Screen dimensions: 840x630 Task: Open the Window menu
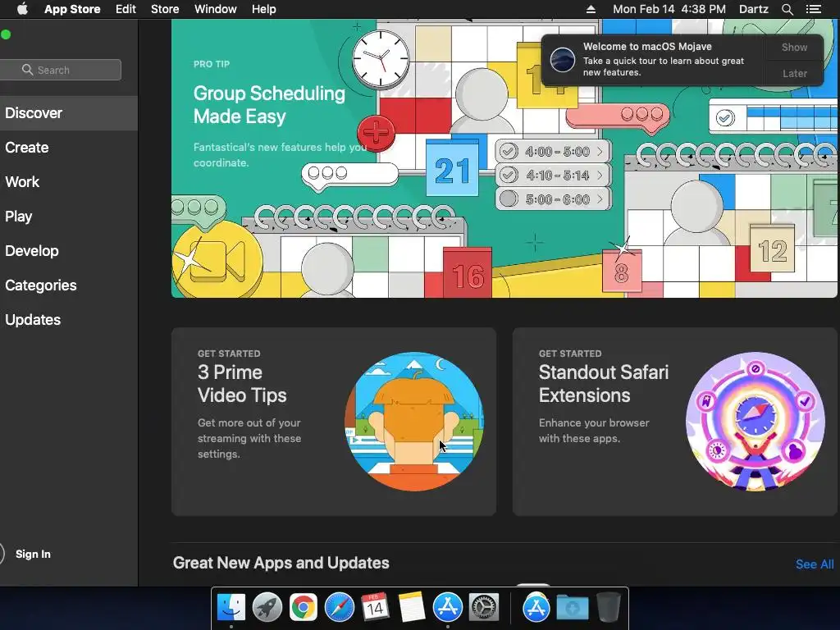216,9
